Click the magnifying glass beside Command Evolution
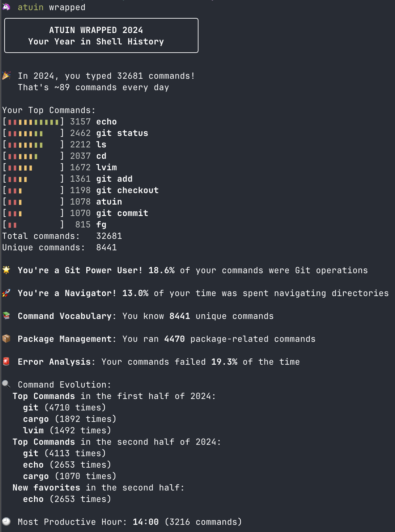Screen dimensions: 395x532 (6, 384)
